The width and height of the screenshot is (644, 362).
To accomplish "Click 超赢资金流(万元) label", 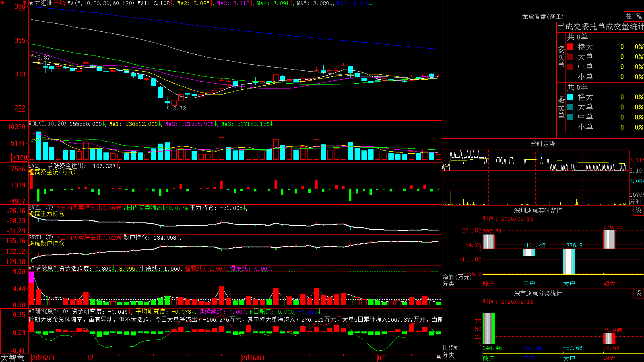I will pos(52,172).
